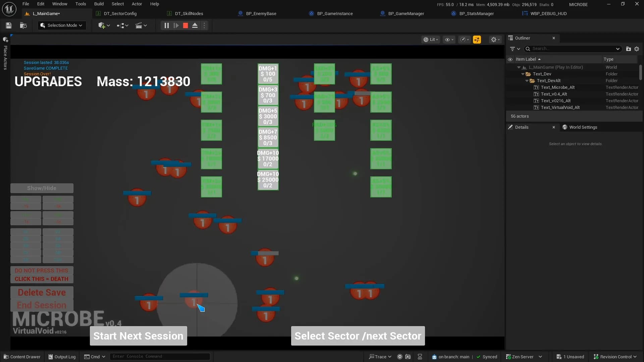Click the hourglass icon in the status bar
Image resolution: width=644 pixels, height=362 pixels.
pyautogui.click(x=420, y=357)
